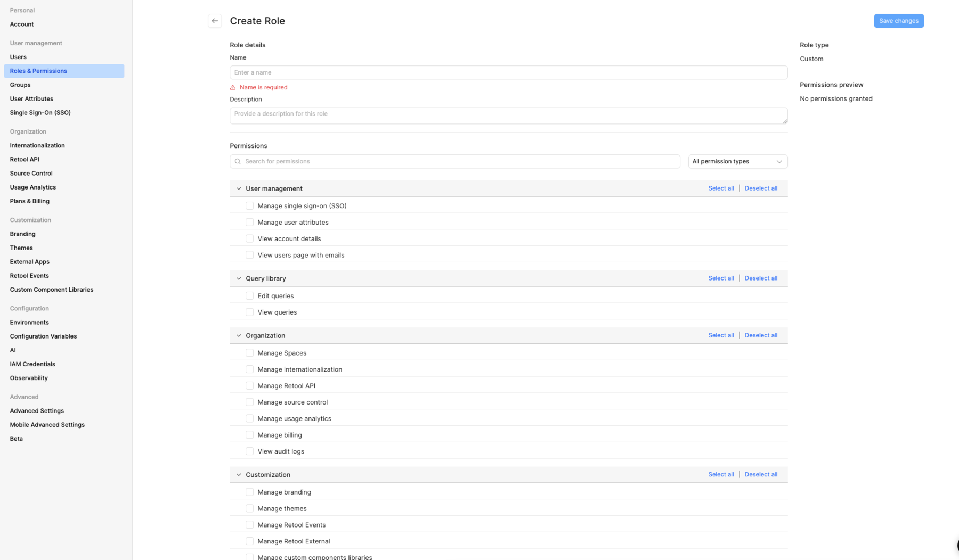Viewport: 959px width, 560px height.
Task: Check the Manage branding checkbox
Action: [249, 492]
